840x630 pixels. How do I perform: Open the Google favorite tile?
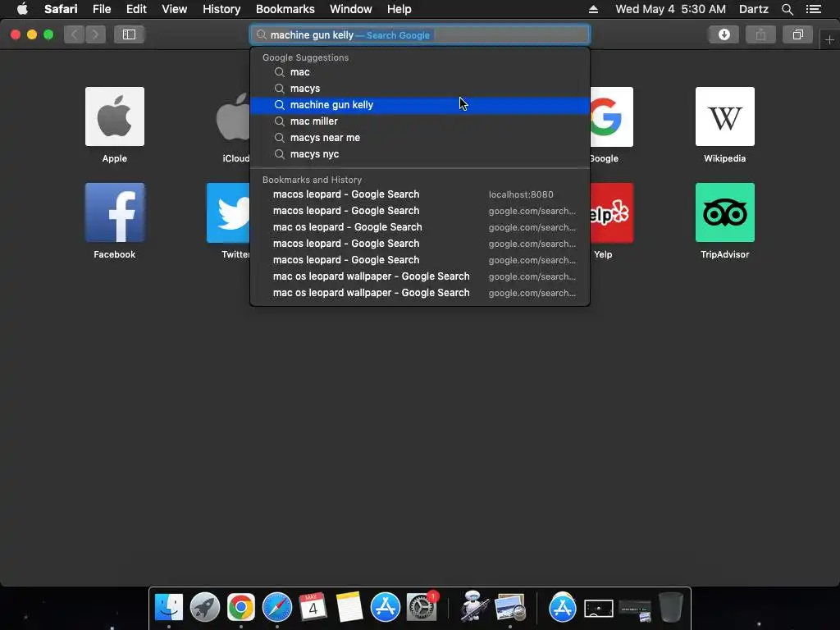coord(611,116)
